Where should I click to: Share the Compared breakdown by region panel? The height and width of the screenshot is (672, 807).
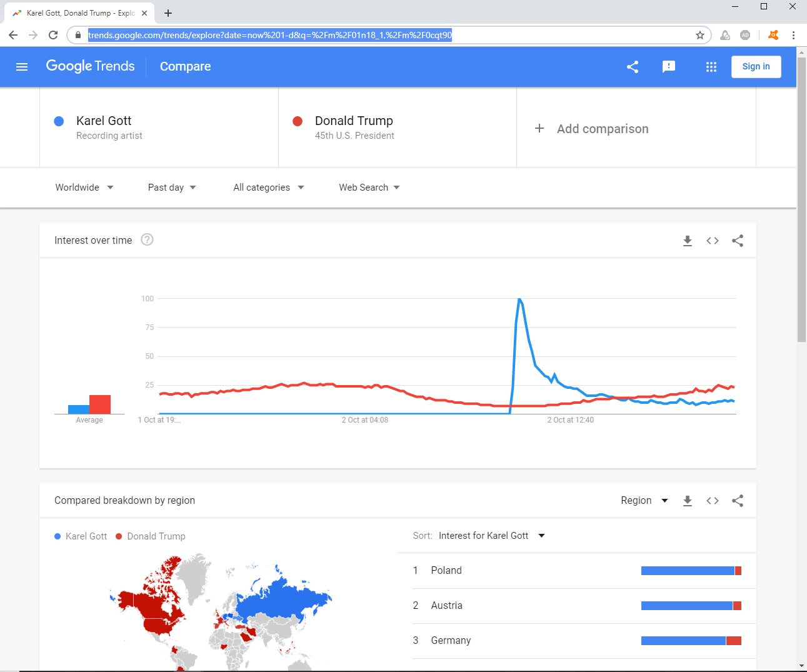tap(738, 501)
